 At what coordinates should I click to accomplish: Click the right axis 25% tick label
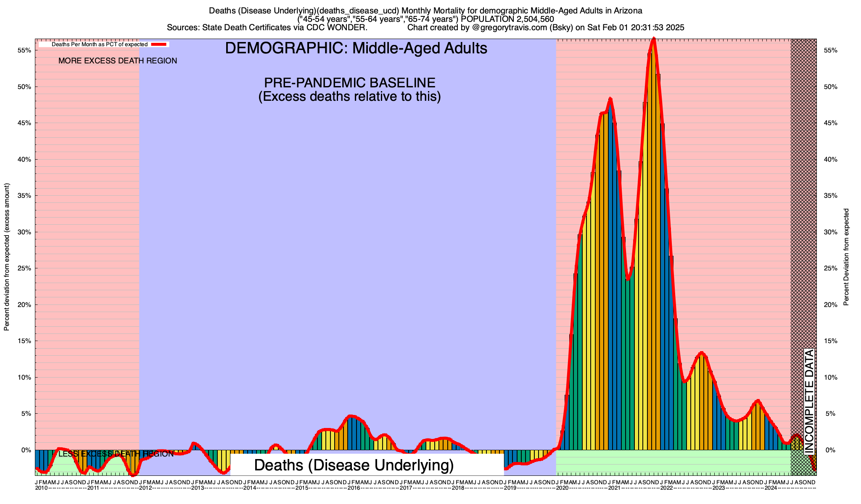point(831,268)
